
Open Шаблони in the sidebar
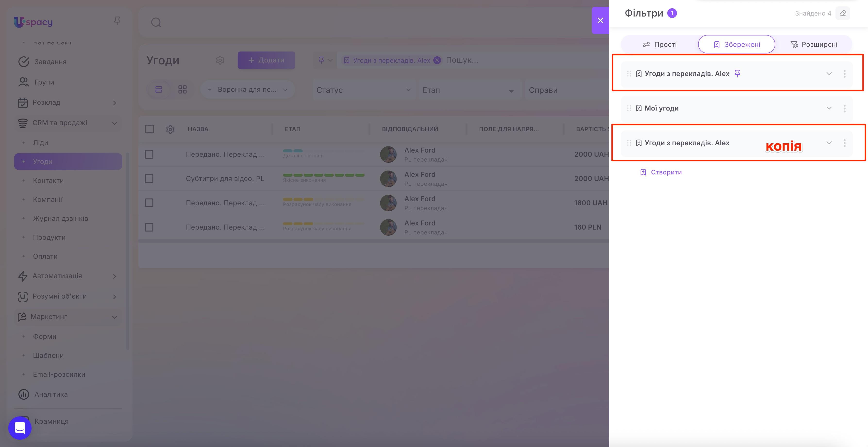[x=48, y=356]
